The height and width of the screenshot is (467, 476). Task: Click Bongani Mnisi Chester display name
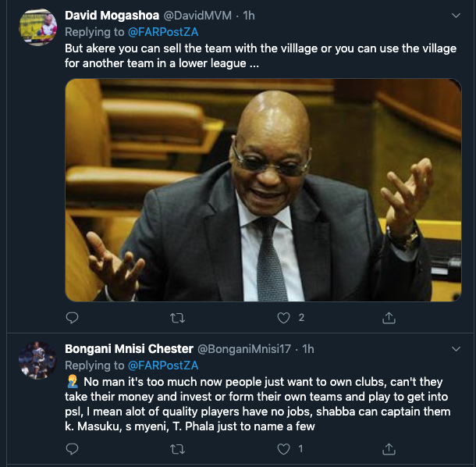[x=129, y=348]
